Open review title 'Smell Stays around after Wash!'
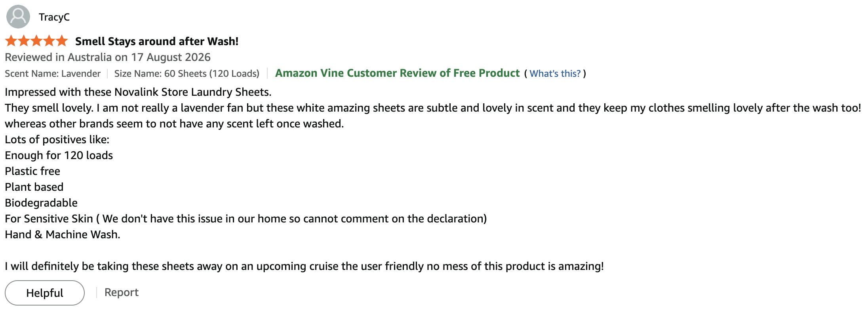The image size is (868, 319). [157, 41]
